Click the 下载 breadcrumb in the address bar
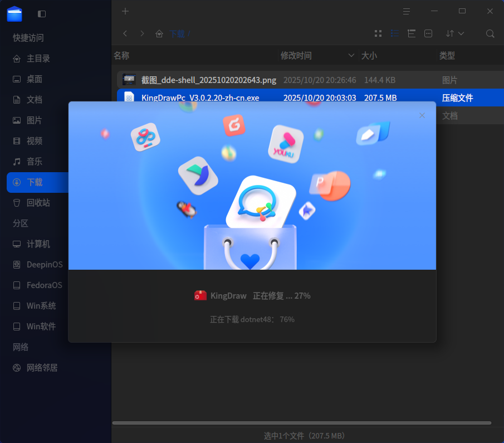Viewport: 504px width, 443px height. point(177,33)
